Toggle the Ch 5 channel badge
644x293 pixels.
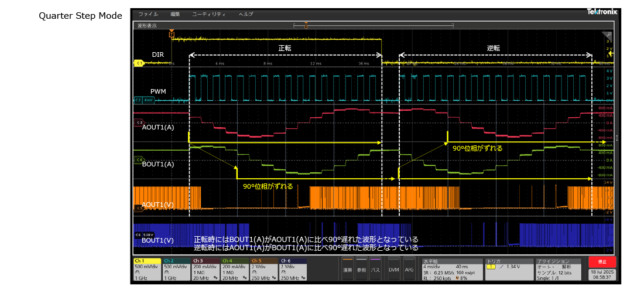tap(264, 270)
